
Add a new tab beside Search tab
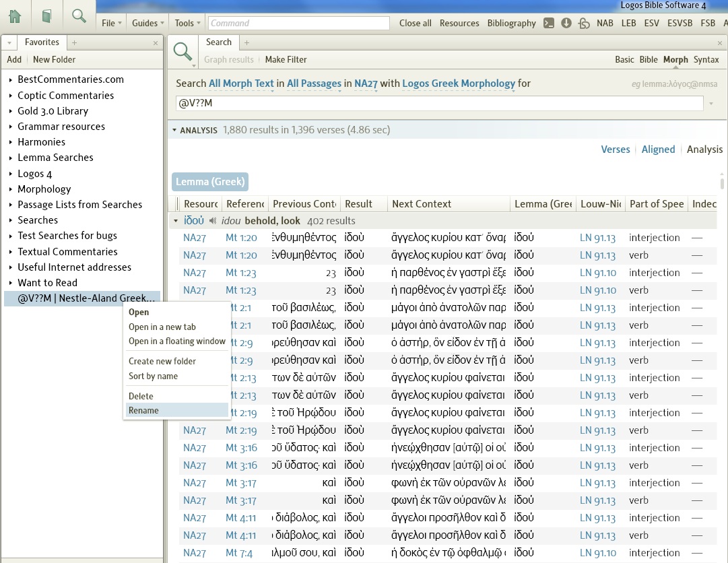pos(246,42)
